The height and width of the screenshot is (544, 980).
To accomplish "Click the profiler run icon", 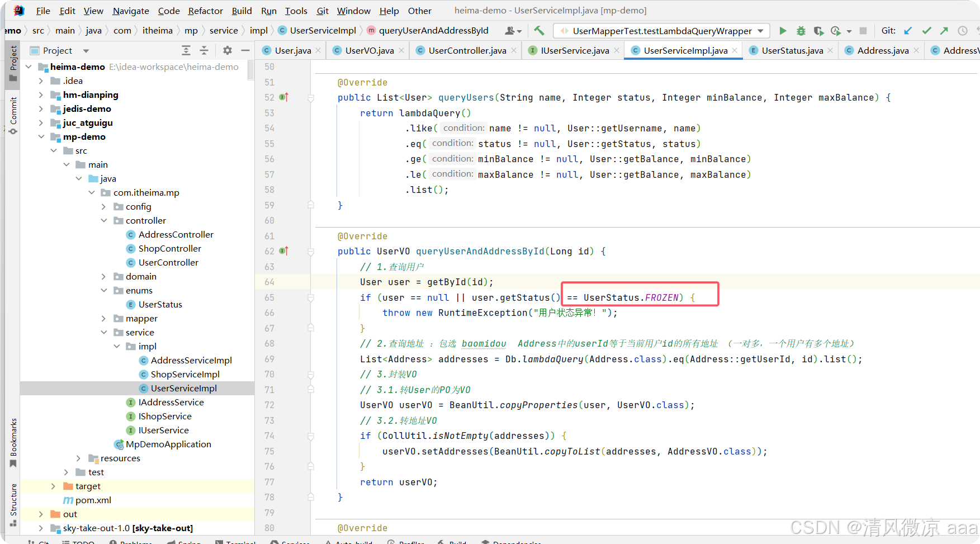I will (836, 31).
